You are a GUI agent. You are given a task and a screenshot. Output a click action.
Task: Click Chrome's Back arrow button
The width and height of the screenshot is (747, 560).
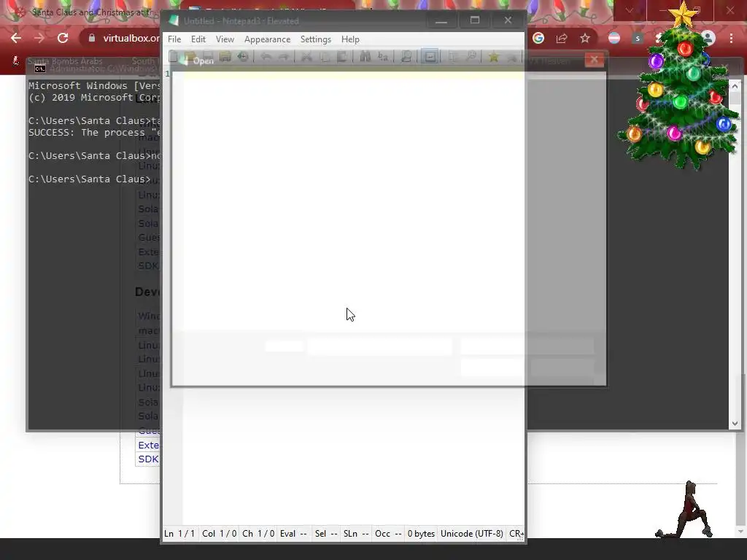pyautogui.click(x=16, y=38)
